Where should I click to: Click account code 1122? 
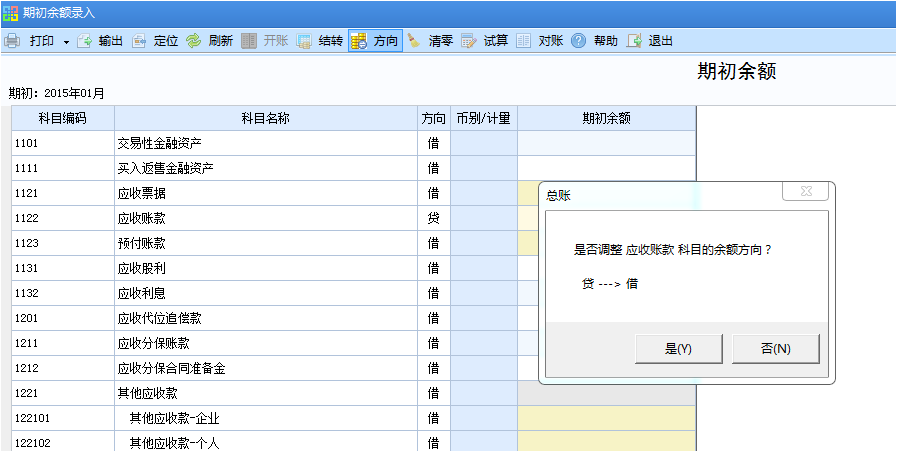point(26,219)
